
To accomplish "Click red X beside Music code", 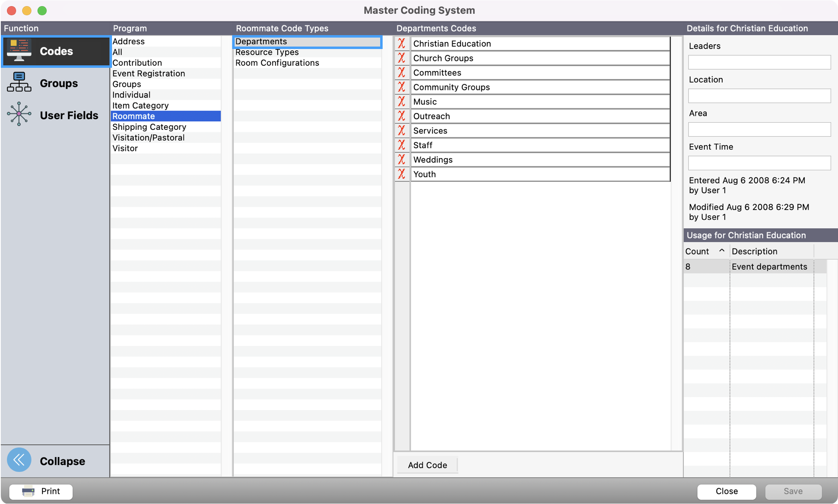I will pyautogui.click(x=402, y=102).
